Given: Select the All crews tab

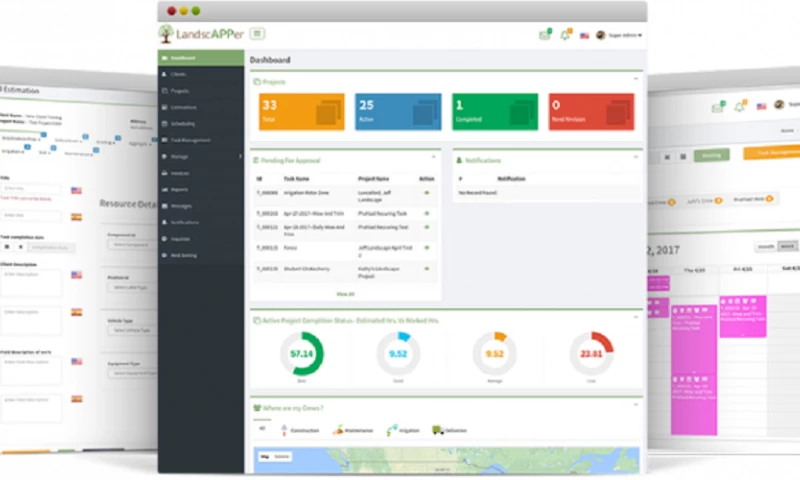Looking at the screenshot, I should pyautogui.click(x=262, y=429).
